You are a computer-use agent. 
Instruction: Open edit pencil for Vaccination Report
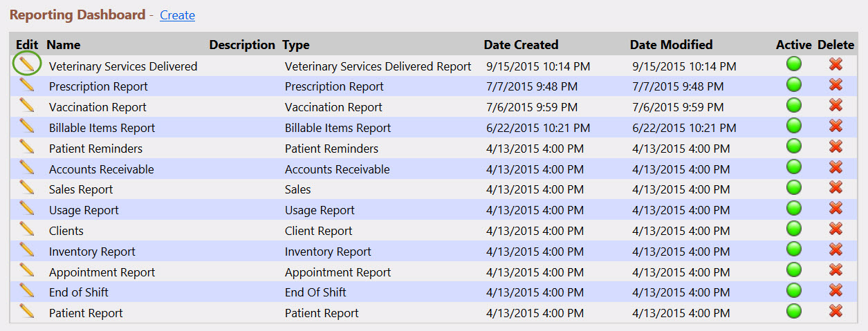click(27, 105)
